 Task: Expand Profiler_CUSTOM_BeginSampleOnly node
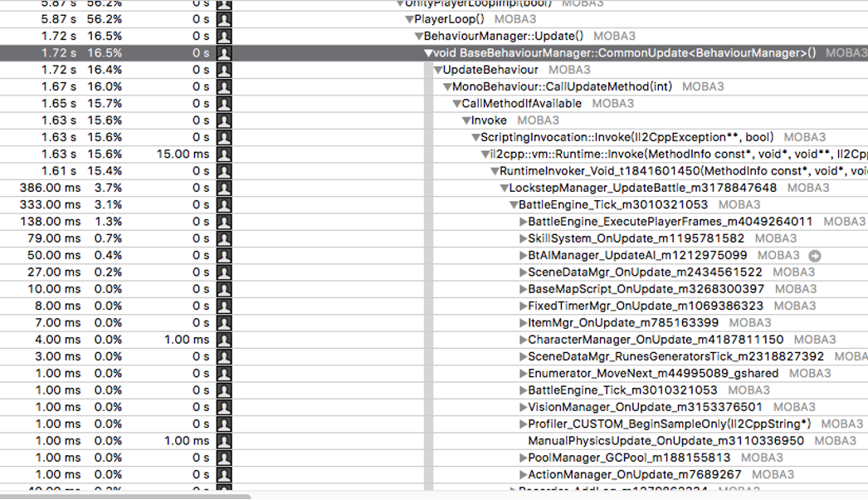tap(523, 424)
